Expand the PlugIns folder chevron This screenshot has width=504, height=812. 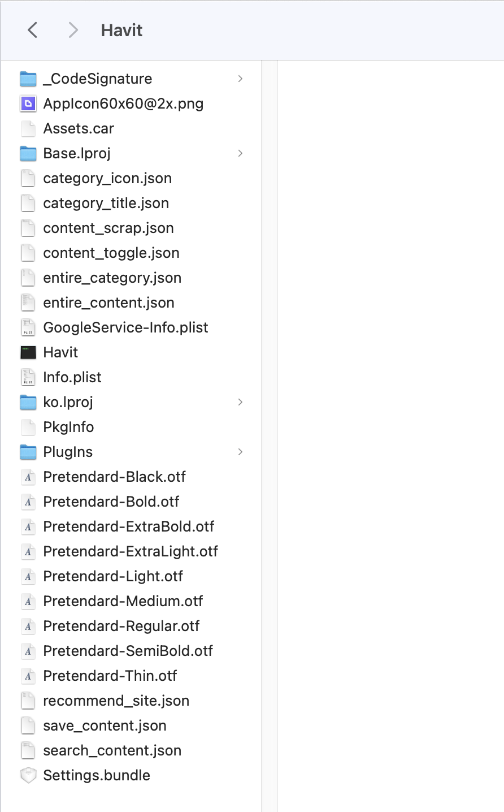point(241,452)
